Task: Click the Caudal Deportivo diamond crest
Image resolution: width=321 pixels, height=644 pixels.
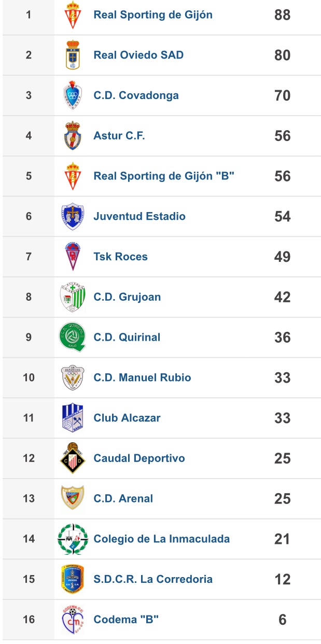Action: [73, 458]
